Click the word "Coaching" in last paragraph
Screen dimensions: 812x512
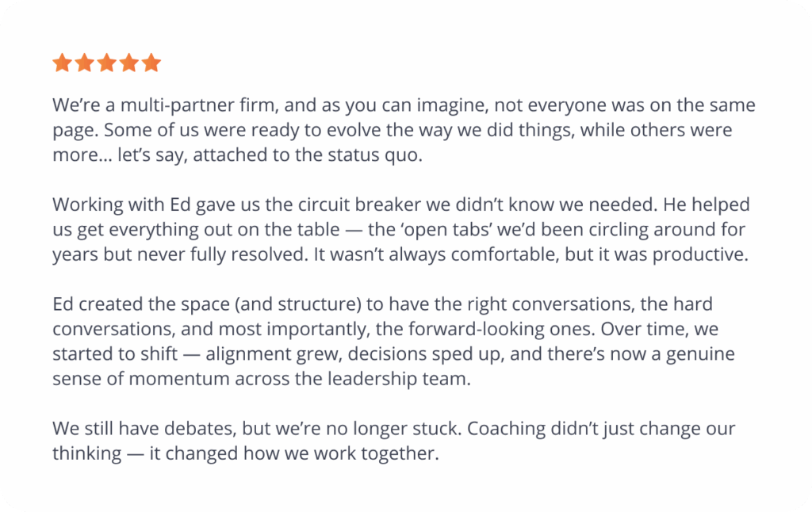(x=506, y=429)
